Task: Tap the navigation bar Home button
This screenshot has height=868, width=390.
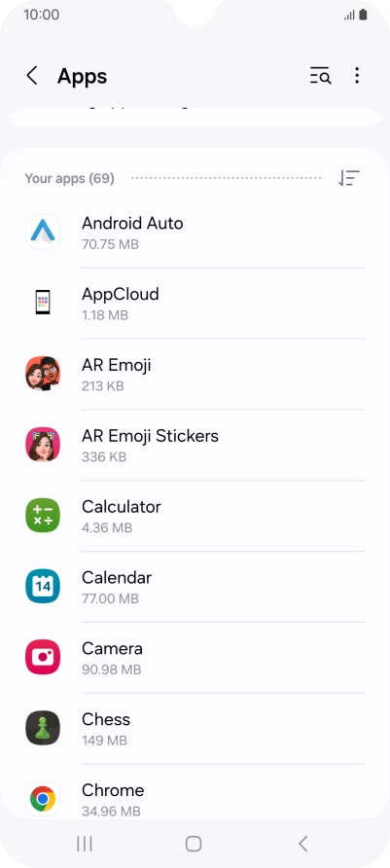Action: [194, 844]
